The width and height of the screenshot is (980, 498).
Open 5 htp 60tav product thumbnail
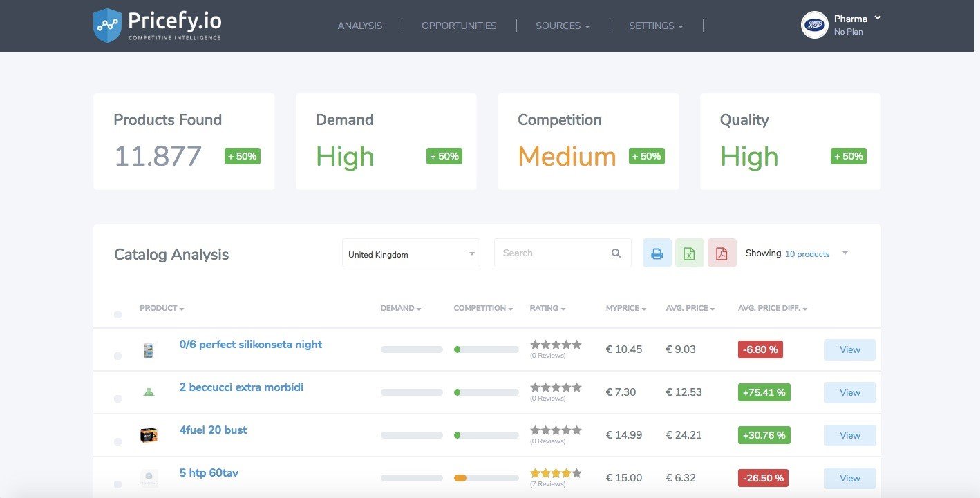tap(149, 477)
